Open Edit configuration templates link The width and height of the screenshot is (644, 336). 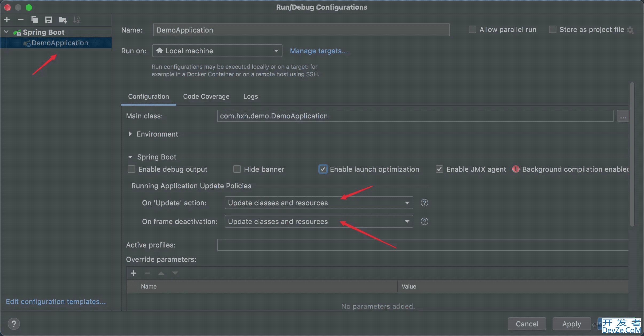tap(56, 302)
